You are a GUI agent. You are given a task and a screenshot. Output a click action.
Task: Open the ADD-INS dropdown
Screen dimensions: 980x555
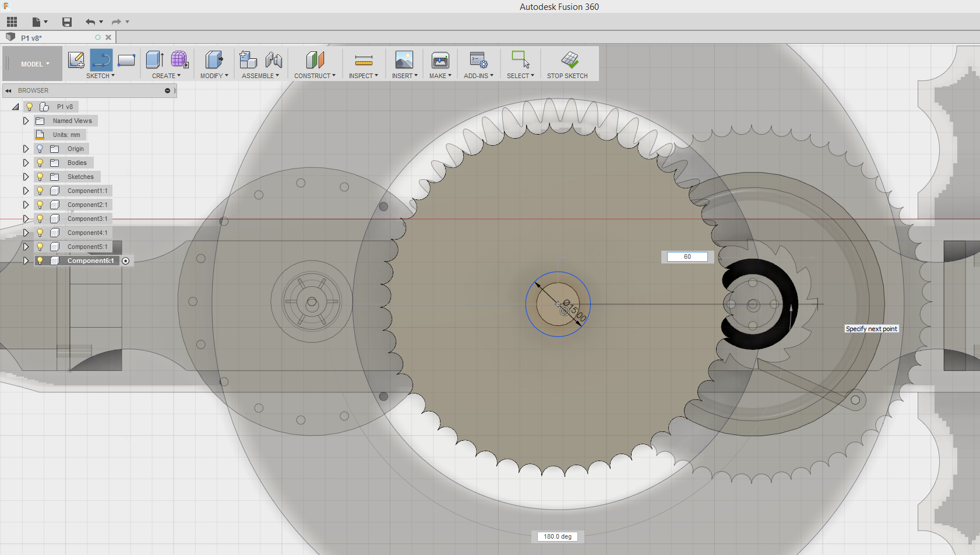478,76
